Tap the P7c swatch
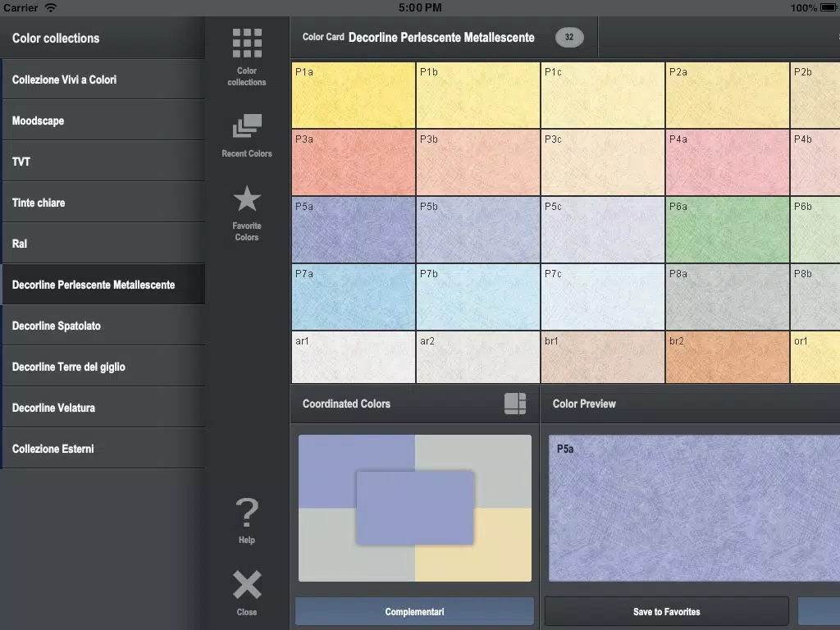Screen dimensions: 840x630 click(x=603, y=297)
